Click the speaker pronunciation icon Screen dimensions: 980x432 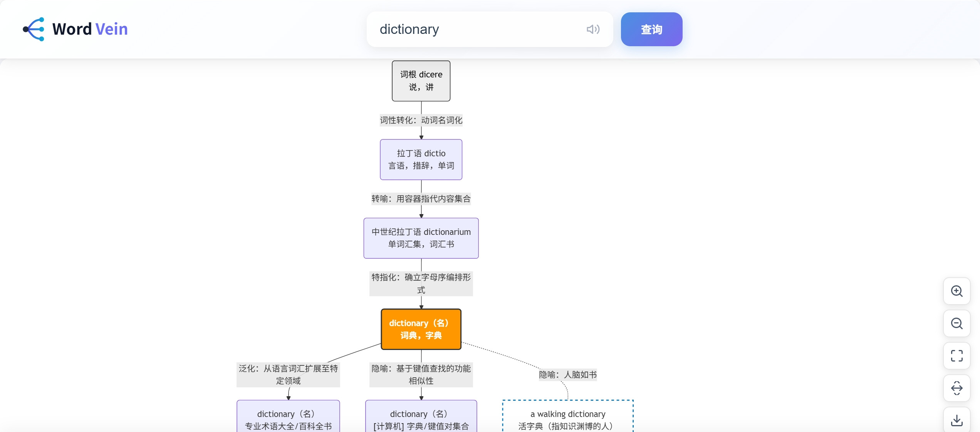pos(593,29)
